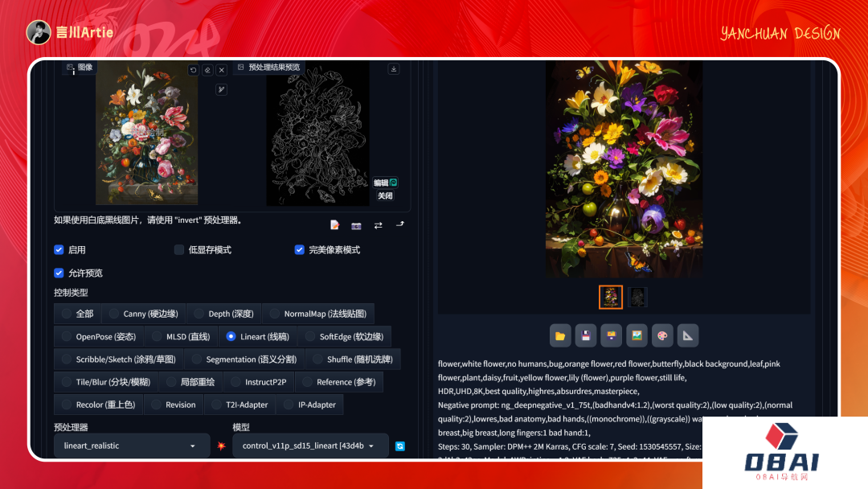This screenshot has width=868, height=489.
Task: Send the image to inpaint with the palette icon
Action: pyautogui.click(x=662, y=335)
